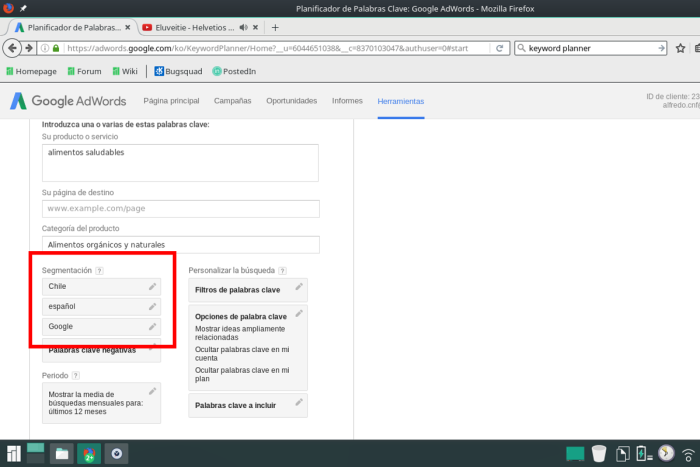Viewport: 700px width, 467px height.
Task: Click the product or service text box
Action: click(180, 163)
